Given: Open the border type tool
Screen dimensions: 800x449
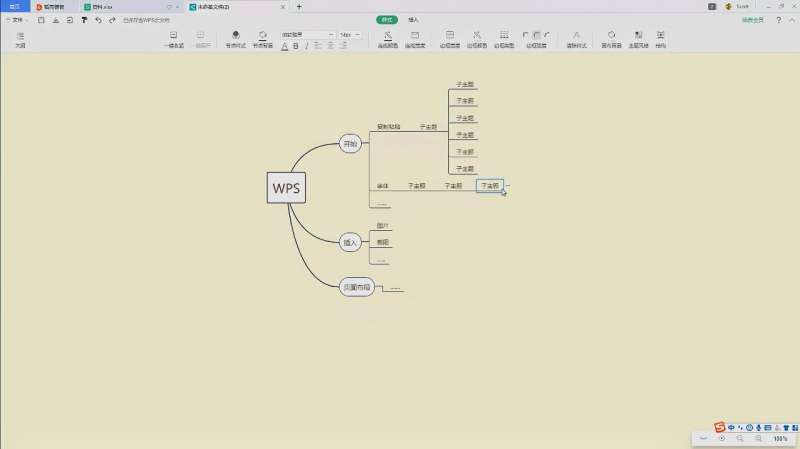Looking at the screenshot, I should coord(504,39).
